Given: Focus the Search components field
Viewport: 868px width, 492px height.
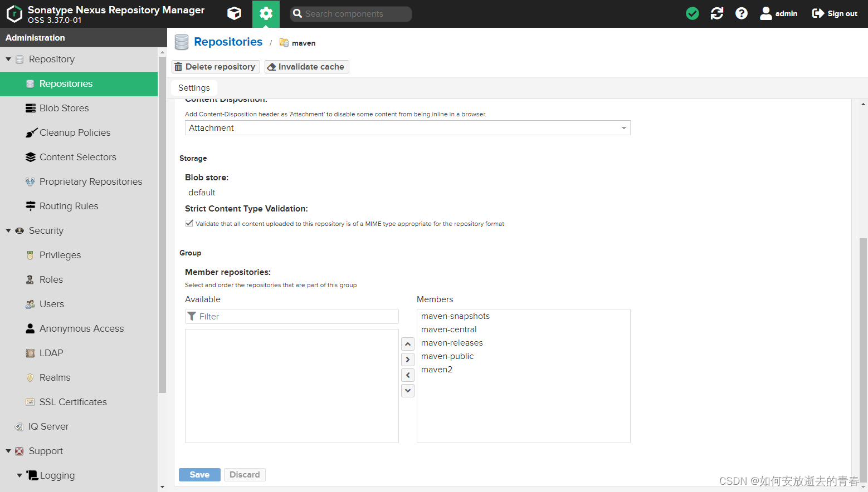Looking at the screenshot, I should 351,14.
